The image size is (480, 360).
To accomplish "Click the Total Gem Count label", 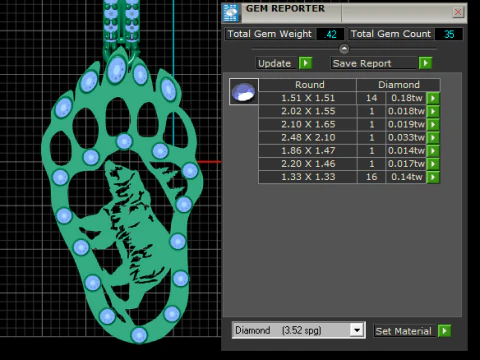I will pos(391,34).
